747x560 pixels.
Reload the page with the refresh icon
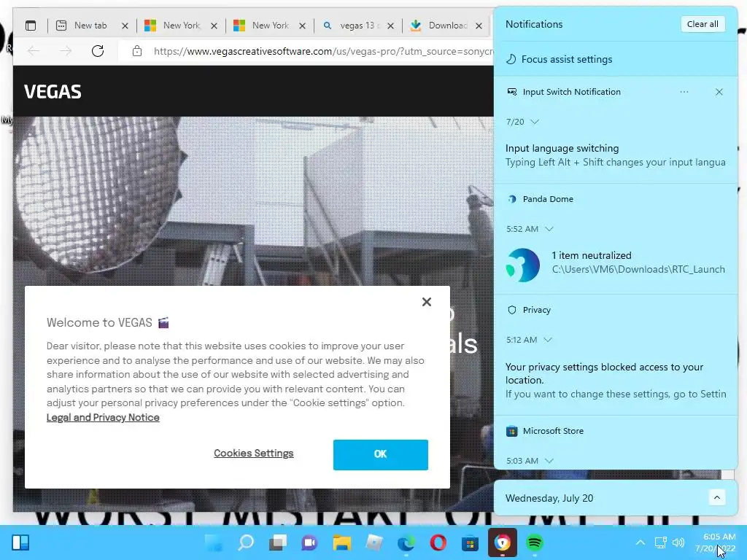tap(98, 51)
